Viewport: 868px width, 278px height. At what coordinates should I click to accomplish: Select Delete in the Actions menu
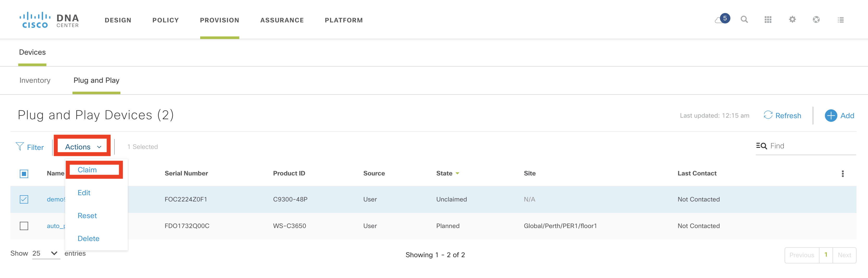point(88,239)
